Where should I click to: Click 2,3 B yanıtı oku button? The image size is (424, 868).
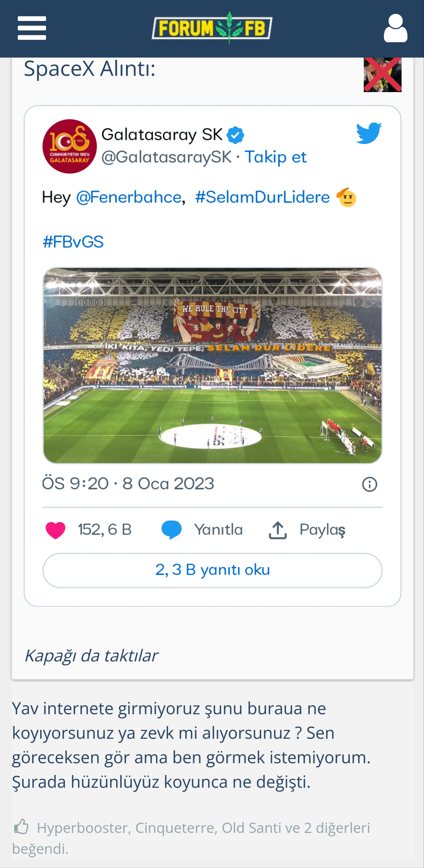(x=212, y=570)
